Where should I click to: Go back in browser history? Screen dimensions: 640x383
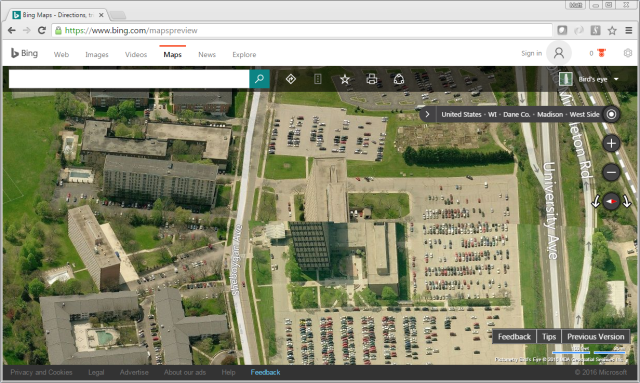point(12,30)
